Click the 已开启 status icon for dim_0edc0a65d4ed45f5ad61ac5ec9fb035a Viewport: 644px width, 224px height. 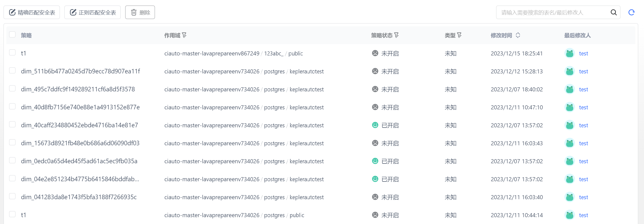pos(375,161)
